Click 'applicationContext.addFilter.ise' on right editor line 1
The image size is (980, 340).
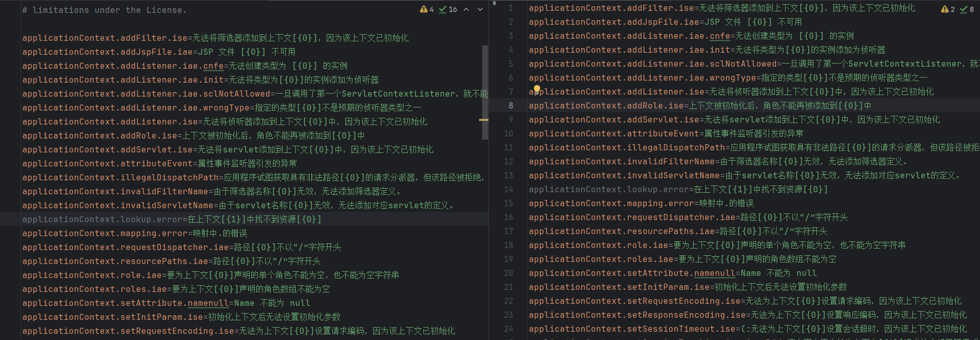point(611,8)
